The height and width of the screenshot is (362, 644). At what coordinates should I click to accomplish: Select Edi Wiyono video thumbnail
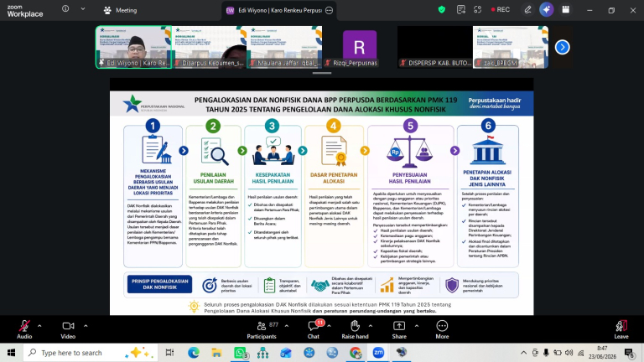134,47
